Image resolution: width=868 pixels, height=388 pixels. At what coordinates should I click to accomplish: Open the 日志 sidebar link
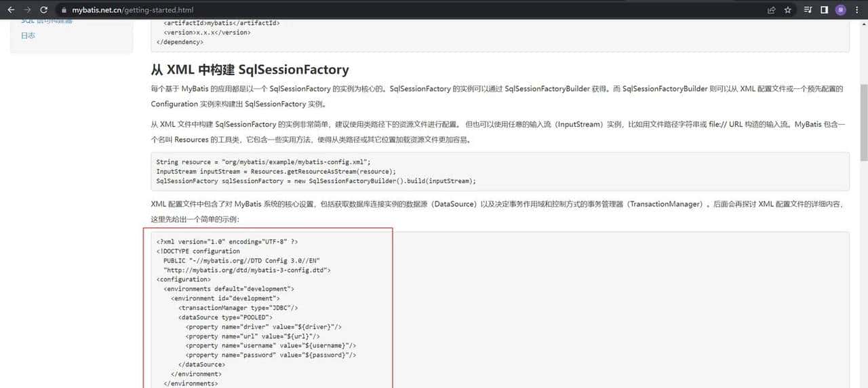pyautogui.click(x=28, y=35)
